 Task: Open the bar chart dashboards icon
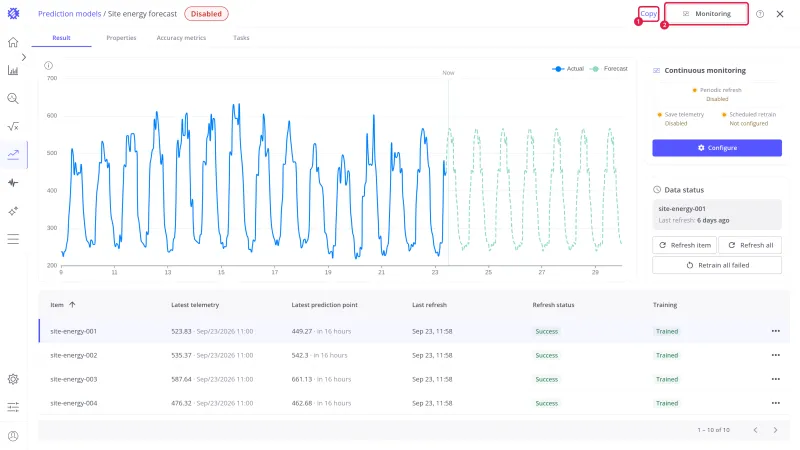click(x=13, y=70)
